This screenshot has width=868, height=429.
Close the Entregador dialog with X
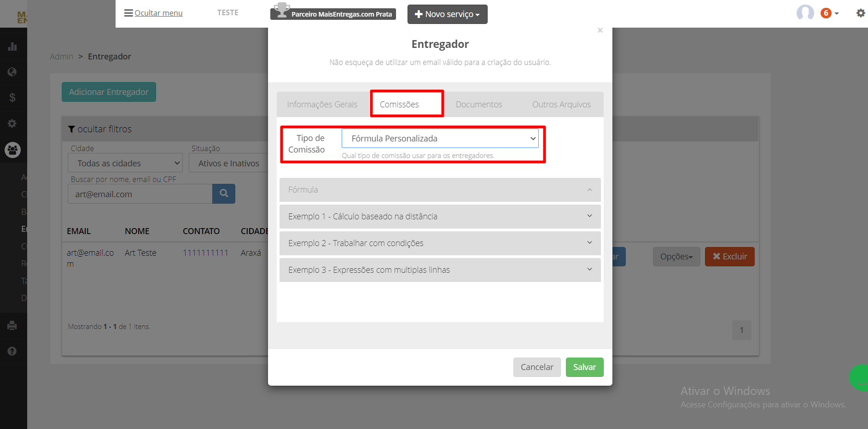(600, 30)
